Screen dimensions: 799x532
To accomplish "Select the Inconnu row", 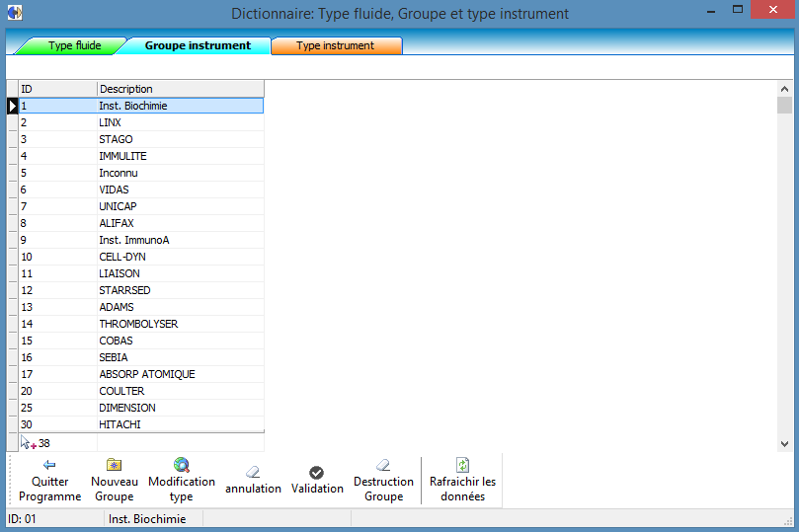I will 141,173.
